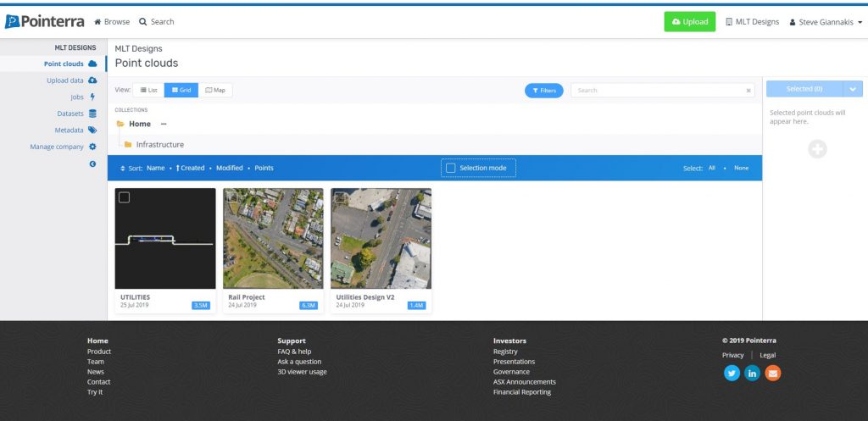Switch to the Map view tab
The width and height of the screenshot is (868, 421).
pos(215,90)
